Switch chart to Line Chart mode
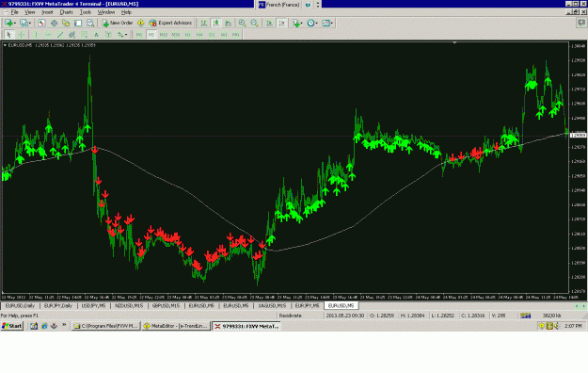This screenshot has width=588, height=373. pyautogui.click(x=228, y=23)
